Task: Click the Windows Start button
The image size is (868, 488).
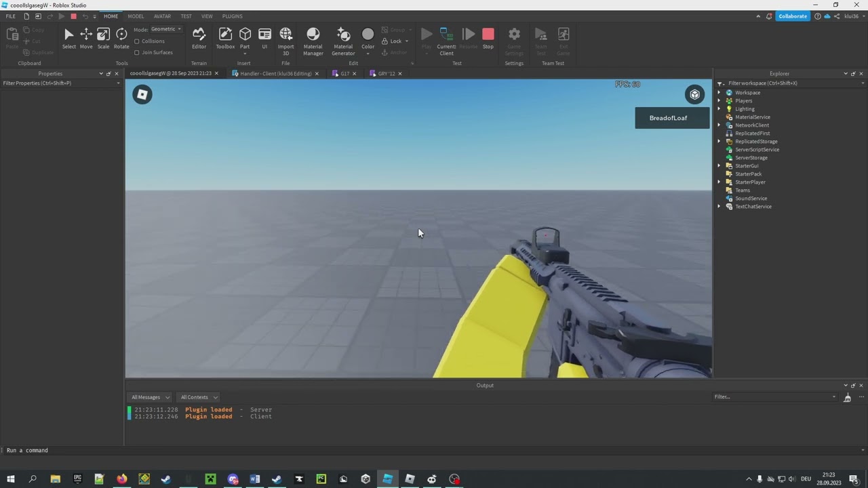Action: point(10,479)
